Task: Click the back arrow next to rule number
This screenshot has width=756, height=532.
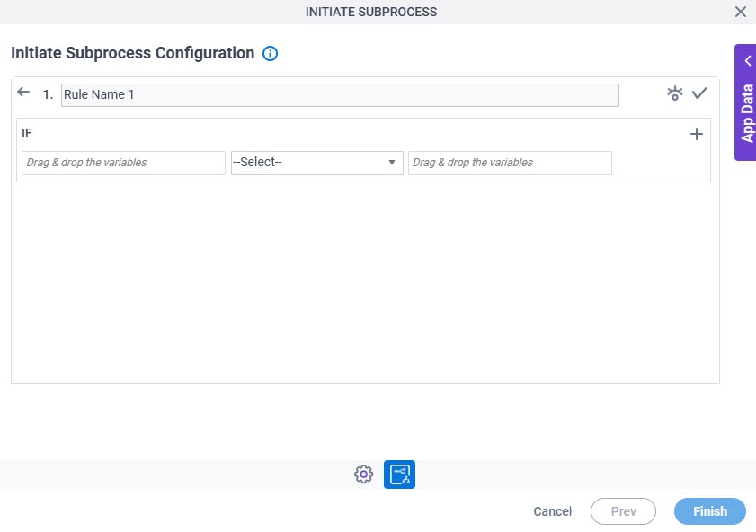Action: [23, 92]
